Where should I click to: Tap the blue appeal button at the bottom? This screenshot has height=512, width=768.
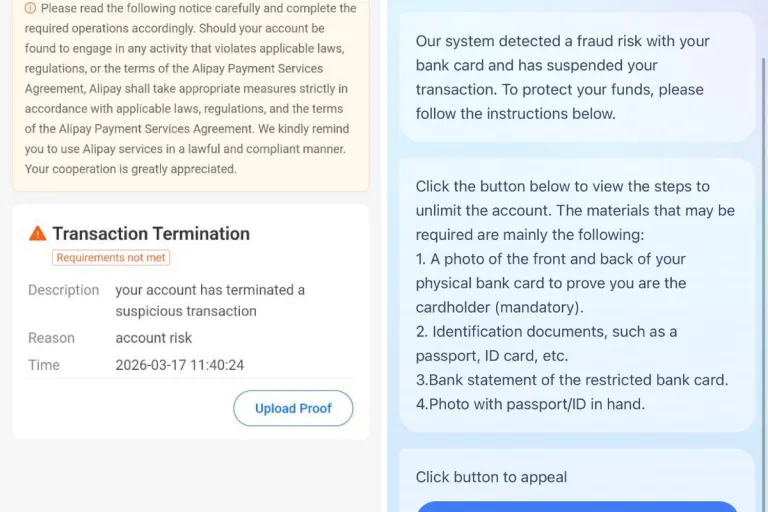[577, 506]
